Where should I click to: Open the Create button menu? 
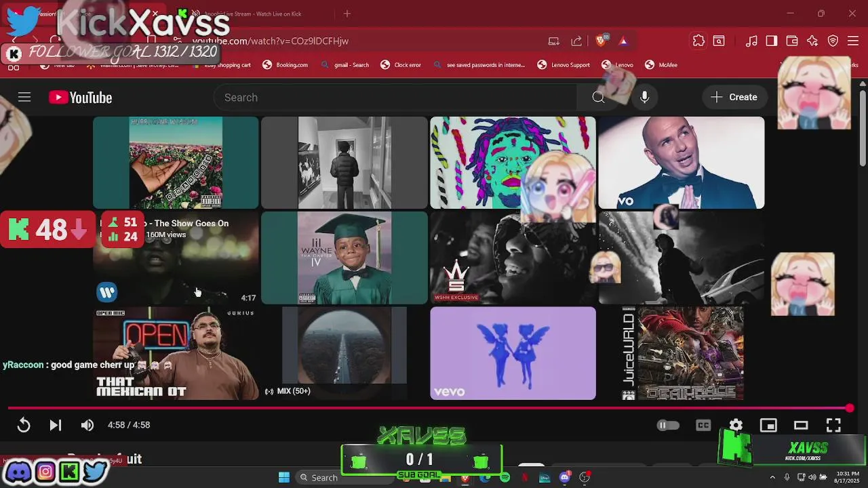coord(734,98)
